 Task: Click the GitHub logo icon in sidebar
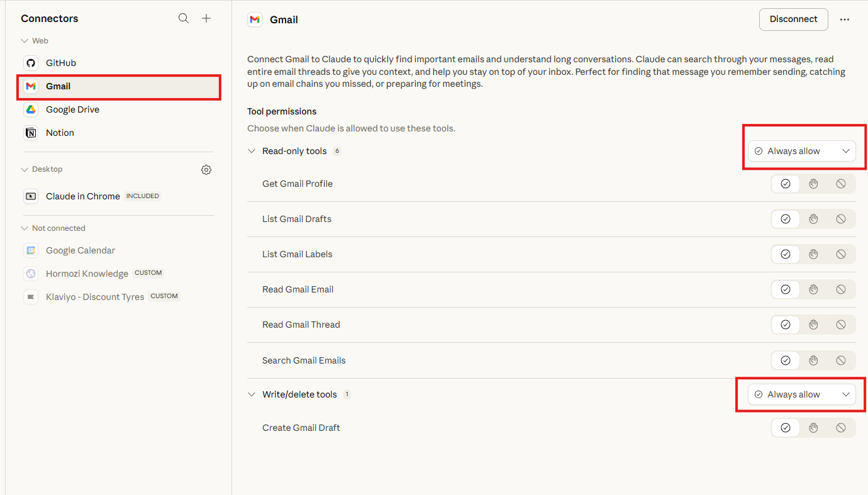(31, 63)
